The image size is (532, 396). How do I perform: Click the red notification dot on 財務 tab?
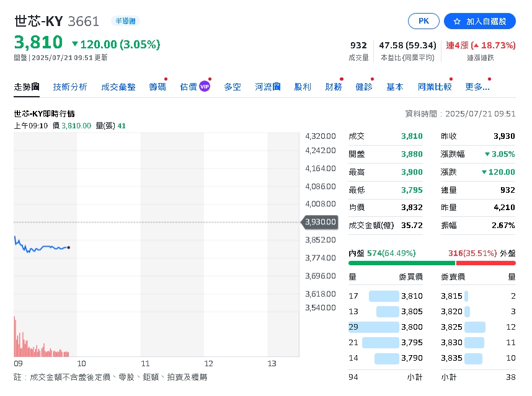pyautogui.click(x=342, y=79)
